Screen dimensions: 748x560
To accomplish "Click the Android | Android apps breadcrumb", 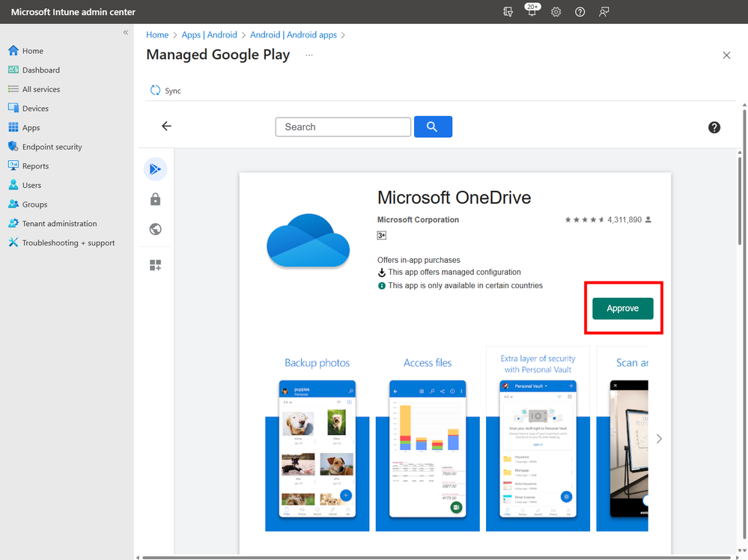I will [x=294, y=35].
